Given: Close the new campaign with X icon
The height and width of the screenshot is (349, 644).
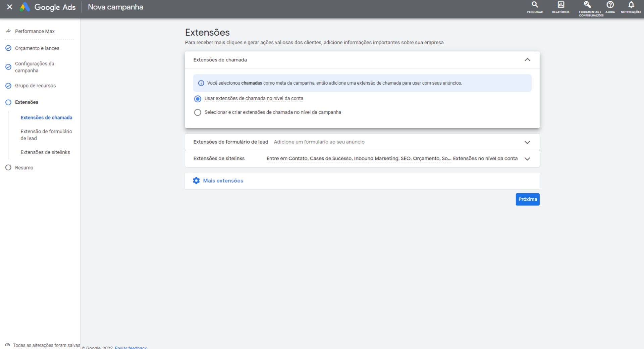Looking at the screenshot, I should [10, 7].
